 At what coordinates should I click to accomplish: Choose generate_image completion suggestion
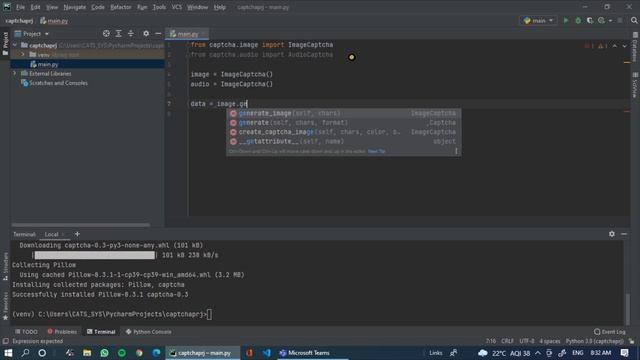click(344, 113)
